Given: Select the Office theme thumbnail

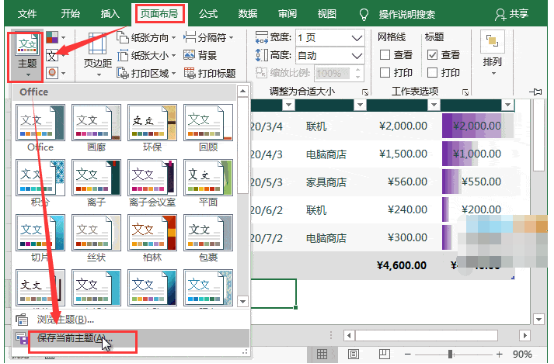Looking at the screenshot, I should (40, 122).
